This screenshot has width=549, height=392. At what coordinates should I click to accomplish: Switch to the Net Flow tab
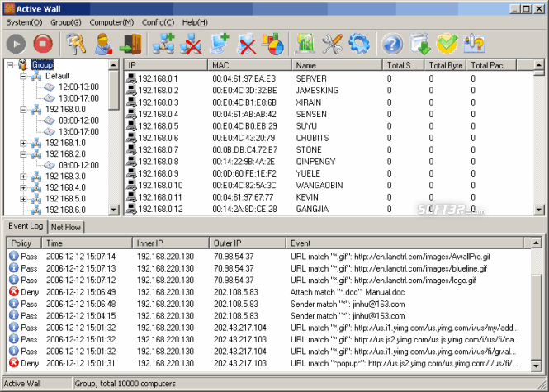point(66,227)
